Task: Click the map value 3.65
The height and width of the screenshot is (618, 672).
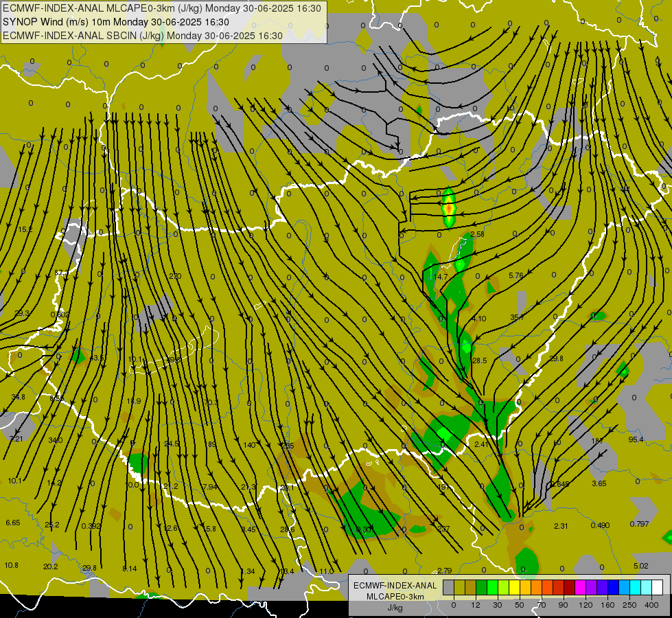Action: coord(599,483)
